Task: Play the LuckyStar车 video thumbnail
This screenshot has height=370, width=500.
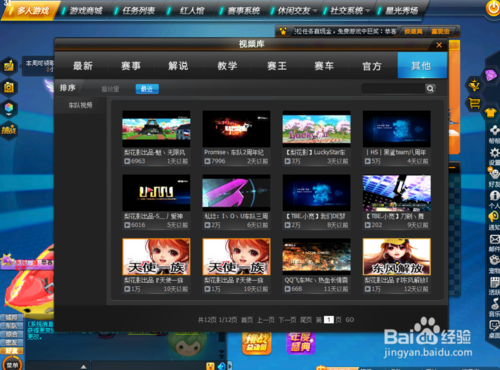Action: [x=317, y=129]
